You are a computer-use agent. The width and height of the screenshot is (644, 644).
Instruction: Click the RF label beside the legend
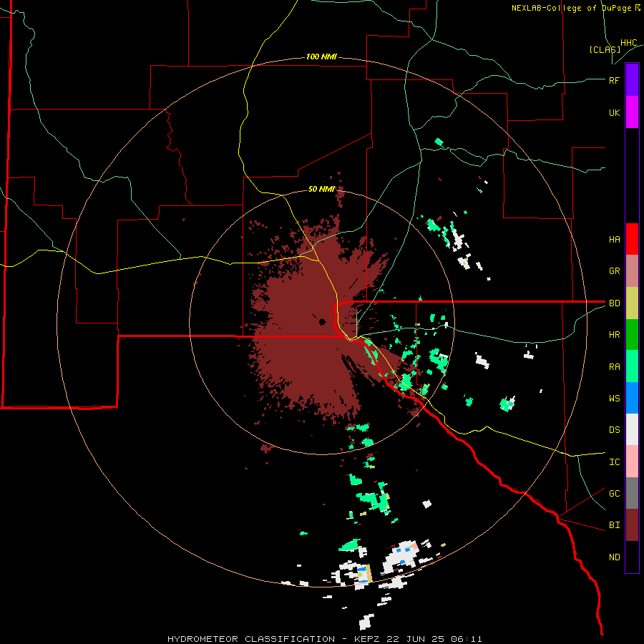[614, 80]
